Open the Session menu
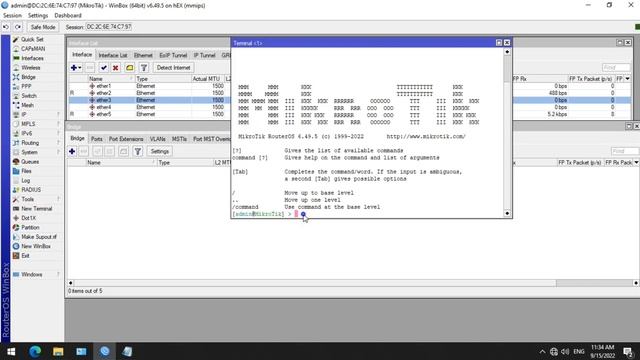Screen dimensions: 640x360 point(12,16)
